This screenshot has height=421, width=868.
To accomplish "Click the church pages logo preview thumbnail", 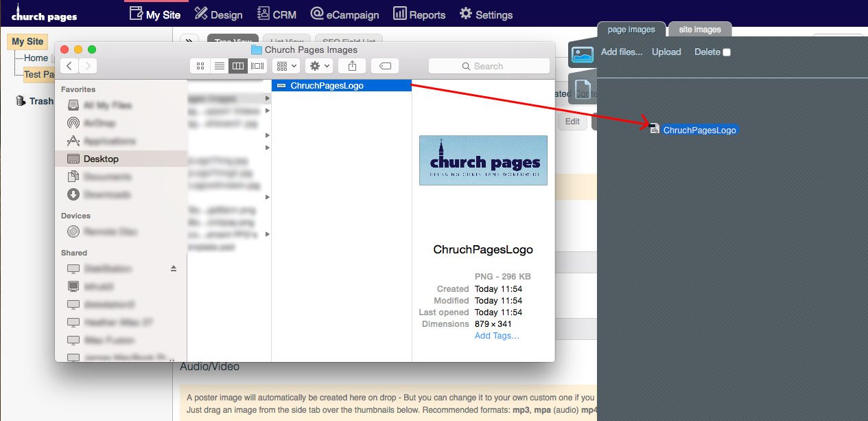I will pos(483,160).
